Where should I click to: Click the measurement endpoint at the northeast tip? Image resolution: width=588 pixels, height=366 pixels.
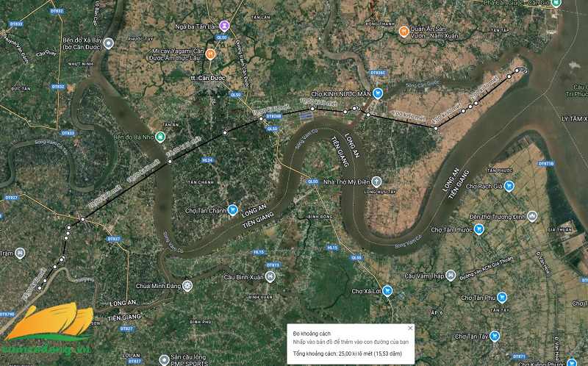[517, 70]
